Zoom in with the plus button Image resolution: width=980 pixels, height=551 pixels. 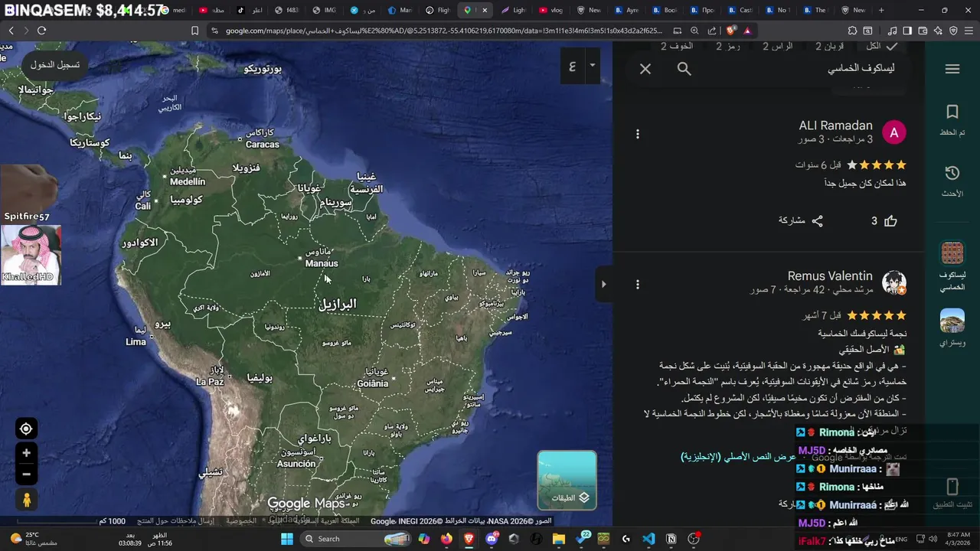tap(26, 453)
